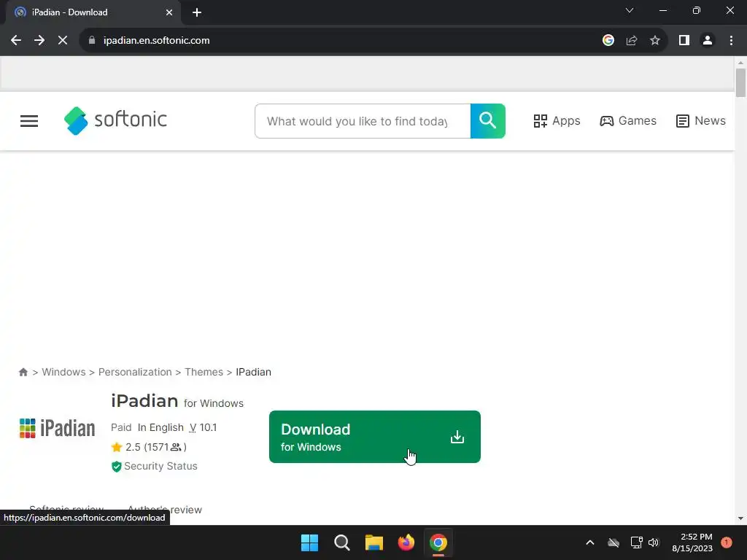This screenshot has width=747, height=560.
Task: Focus the 'What would you like to find' search box
Action: 363,121
